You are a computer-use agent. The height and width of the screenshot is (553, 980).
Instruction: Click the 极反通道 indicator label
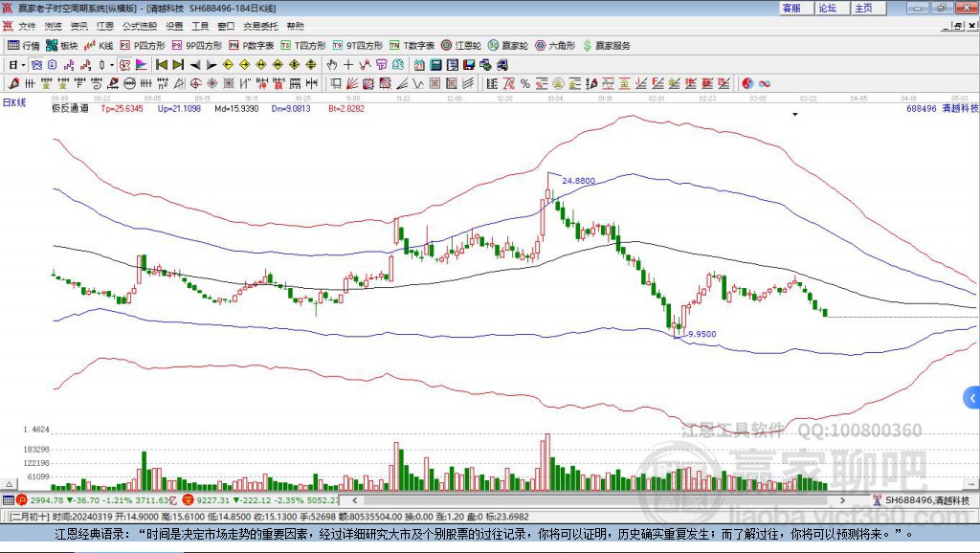coord(70,109)
